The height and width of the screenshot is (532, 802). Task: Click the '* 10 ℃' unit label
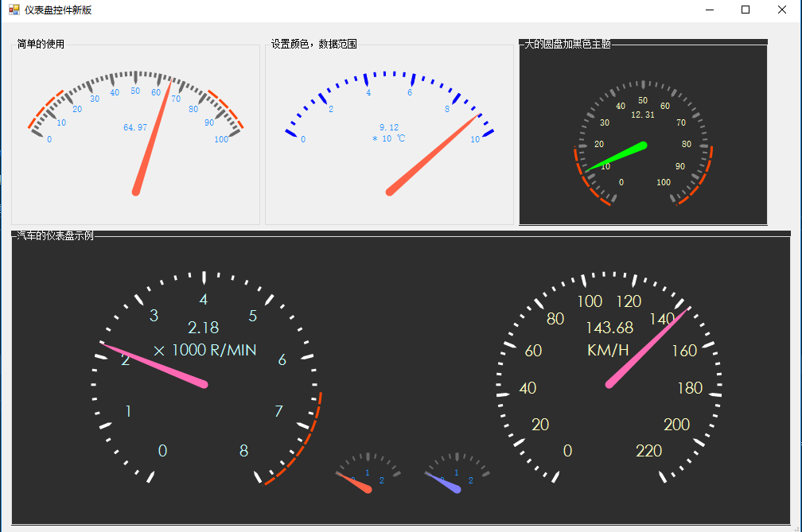[389, 138]
